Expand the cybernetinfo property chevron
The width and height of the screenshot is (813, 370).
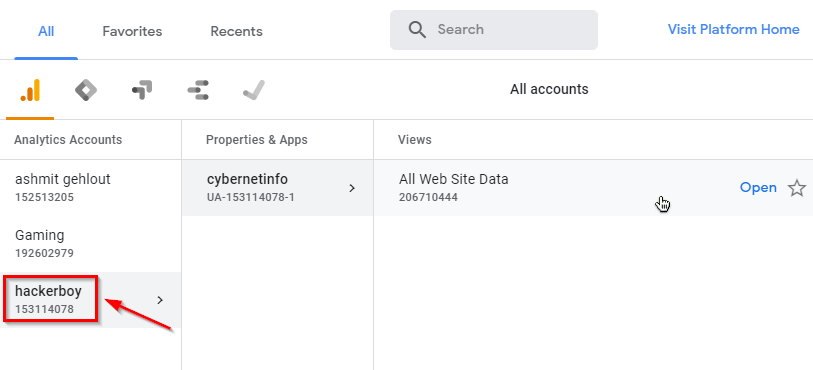[352, 188]
